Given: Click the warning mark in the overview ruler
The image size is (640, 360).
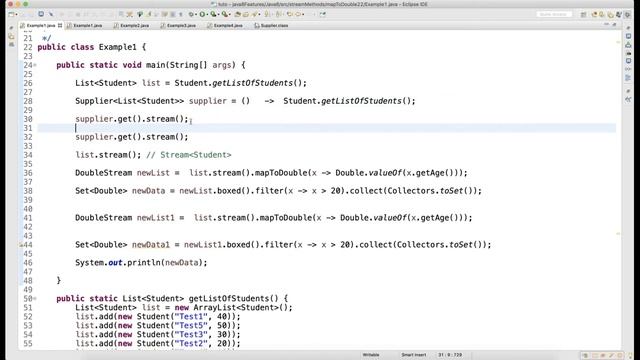Looking at the screenshot, I should (x=618, y=234).
